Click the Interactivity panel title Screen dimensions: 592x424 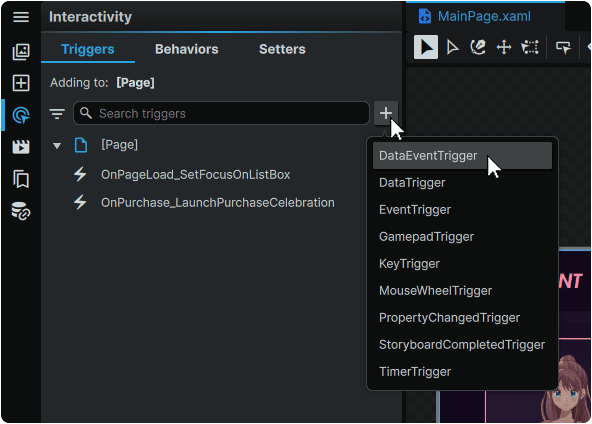point(90,17)
